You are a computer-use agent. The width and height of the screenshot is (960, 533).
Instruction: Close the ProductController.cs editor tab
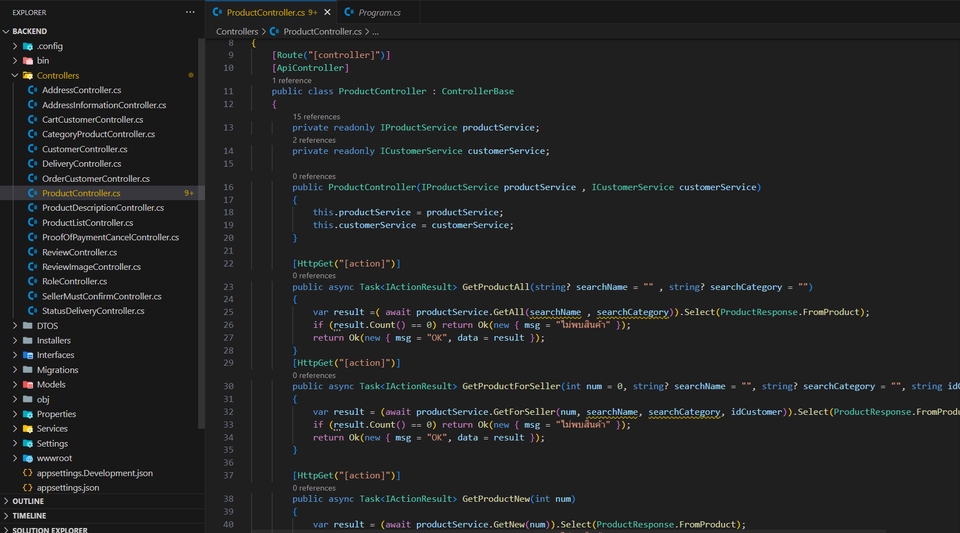click(x=327, y=12)
